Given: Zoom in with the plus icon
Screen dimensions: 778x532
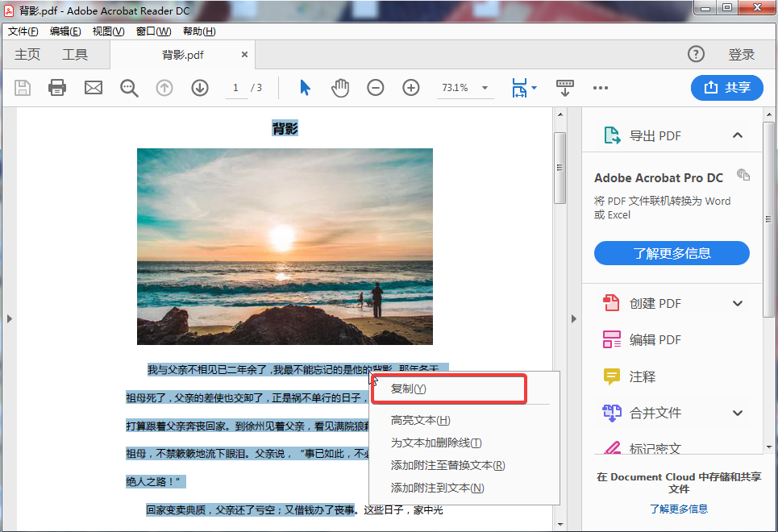Looking at the screenshot, I should click(x=410, y=87).
